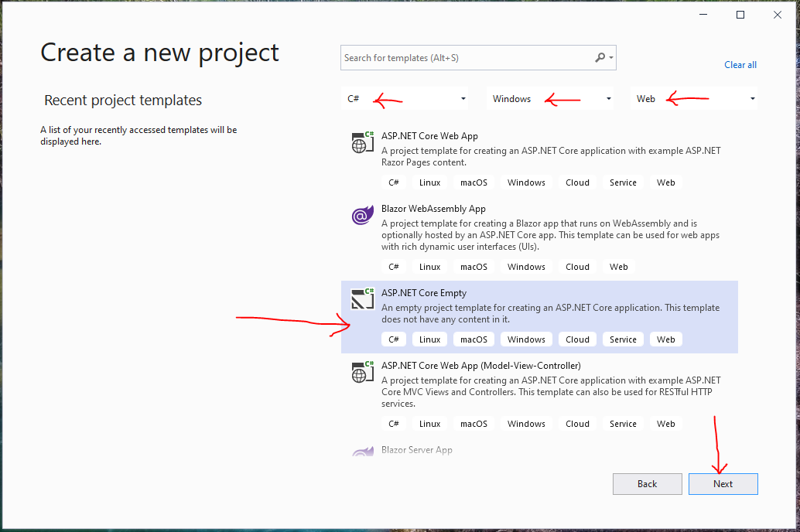Click Web tag under Blazor WebAssembly App

(x=619, y=267)
